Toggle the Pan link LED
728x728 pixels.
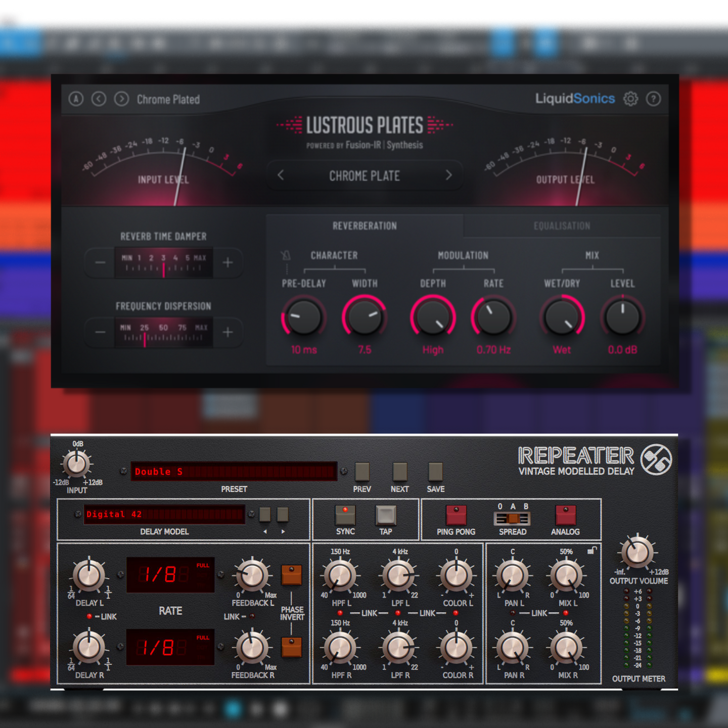click(513, 613)
